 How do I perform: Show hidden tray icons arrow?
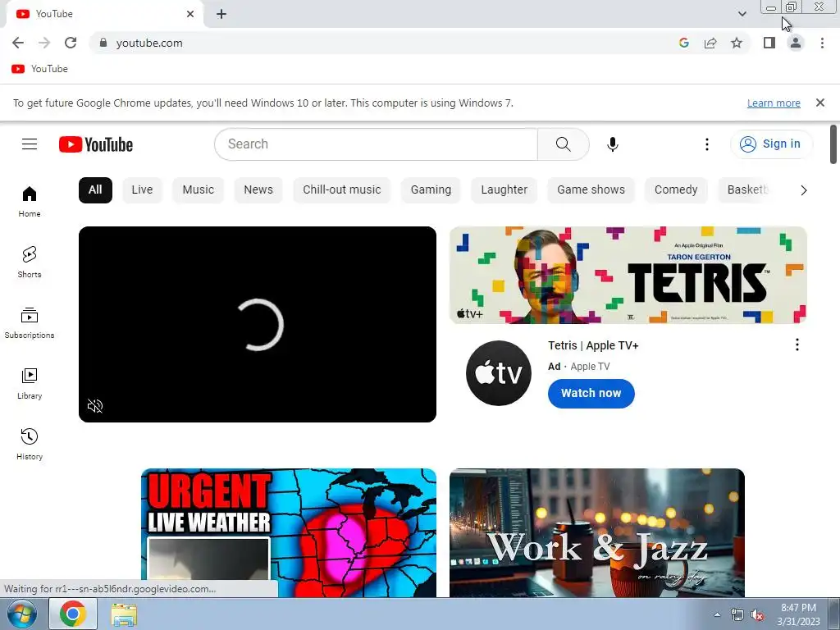coord(717,614)
